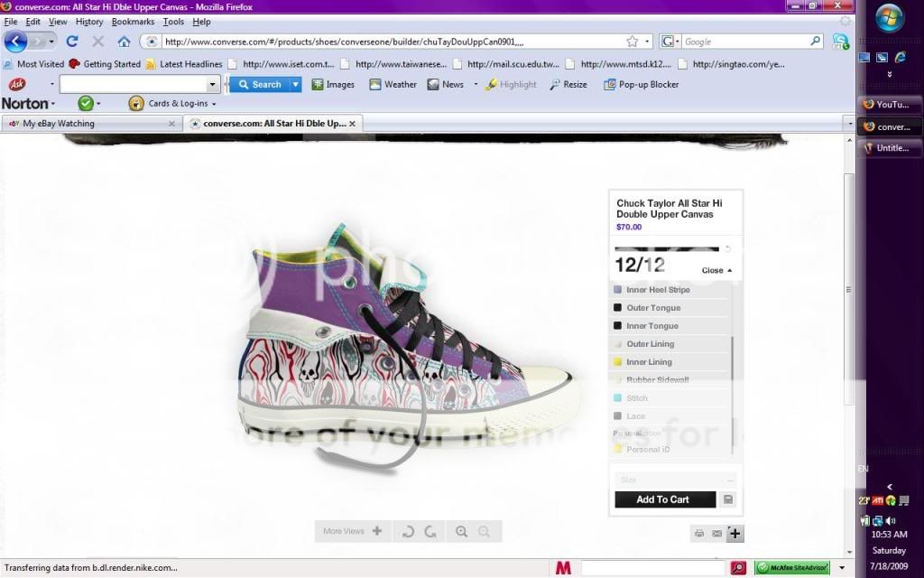Click the More Views button
The image size is (924, 578).
click(352, 531)
